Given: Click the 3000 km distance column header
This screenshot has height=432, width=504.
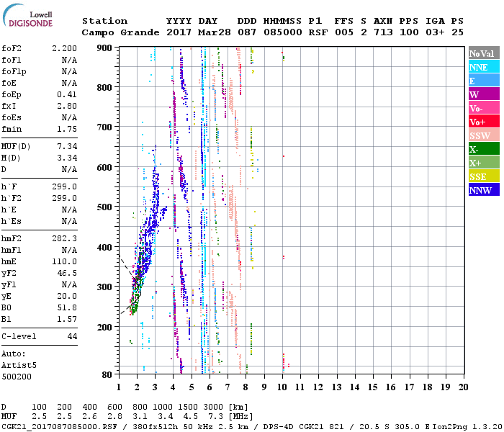Looking at the screenshot, I should click(x=213, y=408).
